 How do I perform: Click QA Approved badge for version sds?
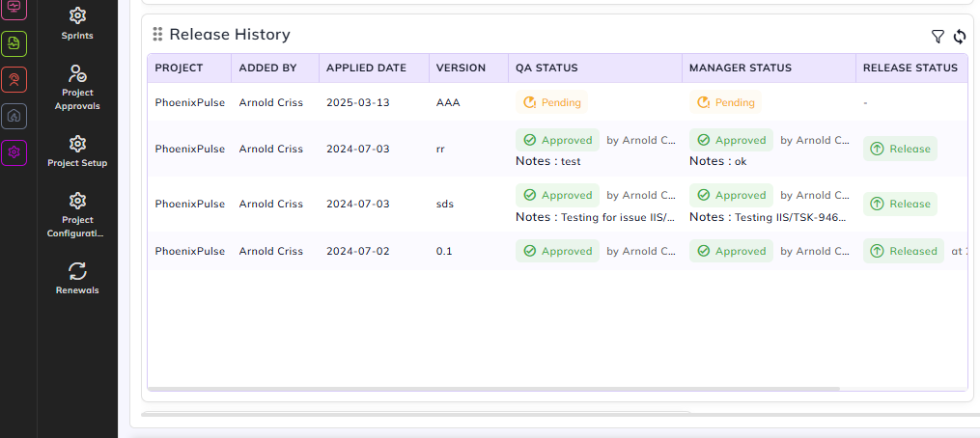557,195
